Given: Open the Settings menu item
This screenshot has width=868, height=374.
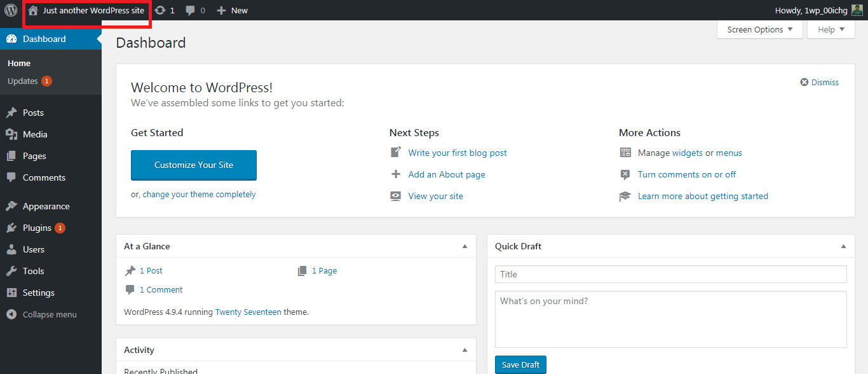Looking at the screenshot, I should [38, 293].
